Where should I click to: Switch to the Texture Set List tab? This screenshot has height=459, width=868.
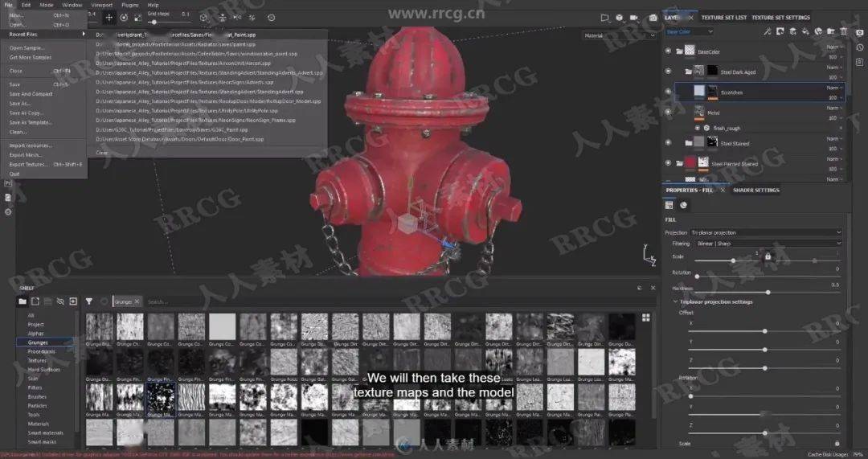click(723, 17)
